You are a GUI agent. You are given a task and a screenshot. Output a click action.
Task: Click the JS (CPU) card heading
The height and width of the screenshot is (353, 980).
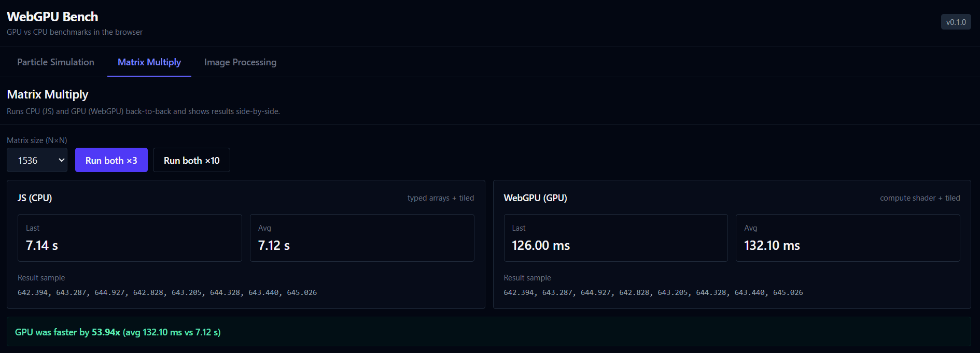[x=35, y=198]
